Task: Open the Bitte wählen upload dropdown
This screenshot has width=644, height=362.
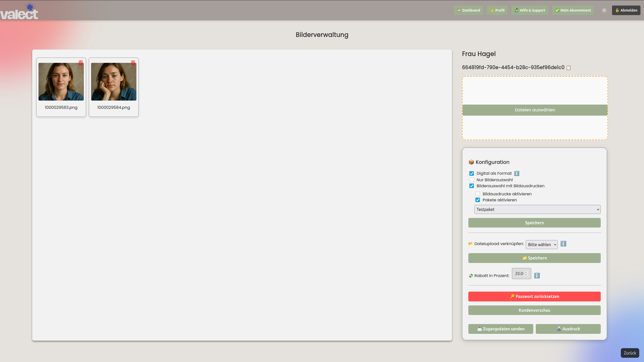Action: [x=542, y=245]
